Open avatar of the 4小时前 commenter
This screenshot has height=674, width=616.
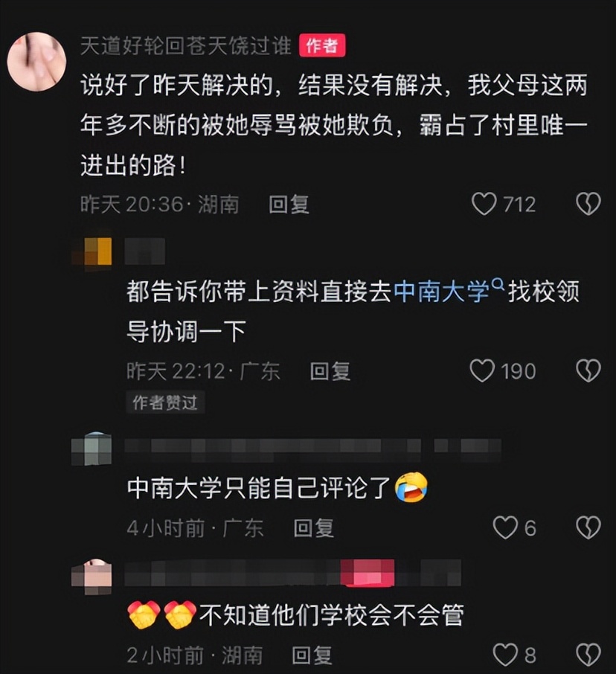tap(92, 449)
